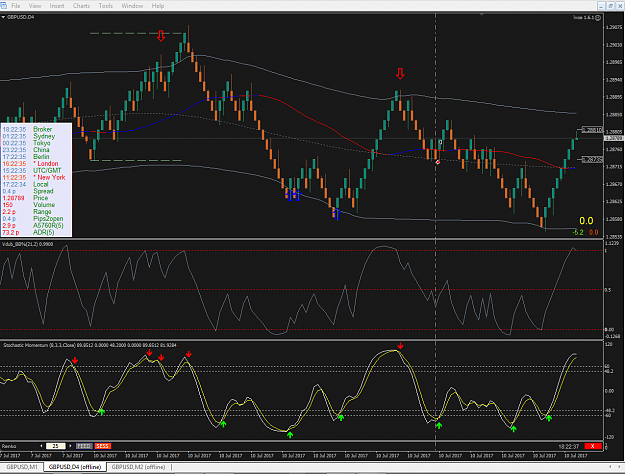Viewport: 625px width, 474px height.
Task: Toggle the red SESS button
Action: coord(102,446)
